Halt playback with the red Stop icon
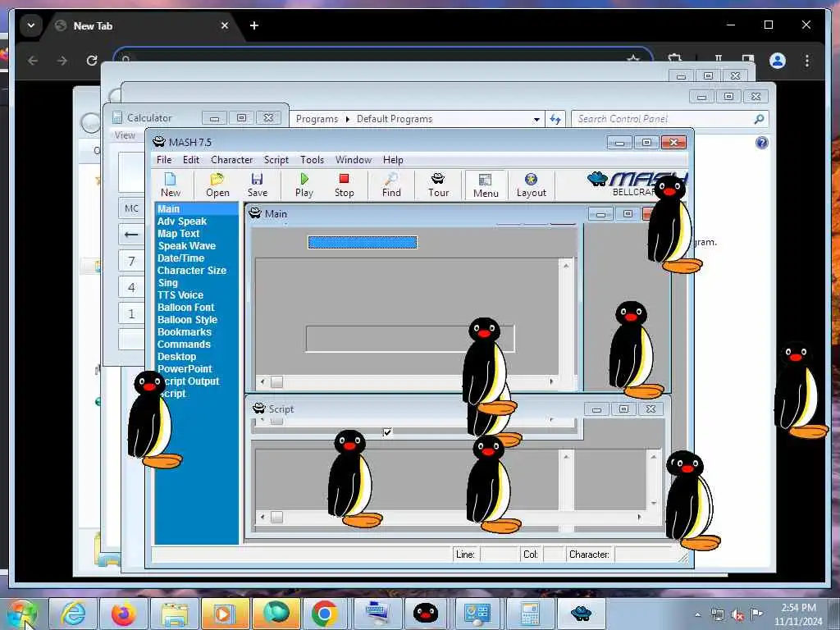Screen dimensions: 840x630 click(344, 185)
